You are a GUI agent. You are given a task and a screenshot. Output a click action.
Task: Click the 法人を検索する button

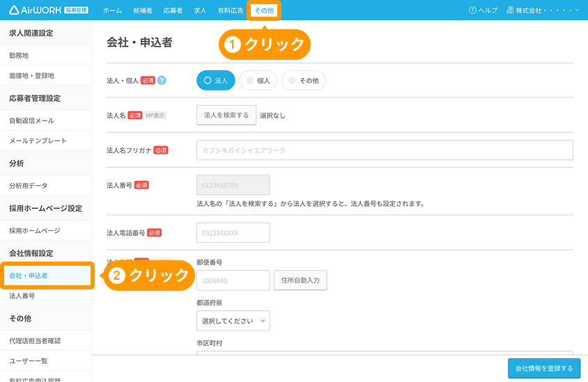(226, 115)
